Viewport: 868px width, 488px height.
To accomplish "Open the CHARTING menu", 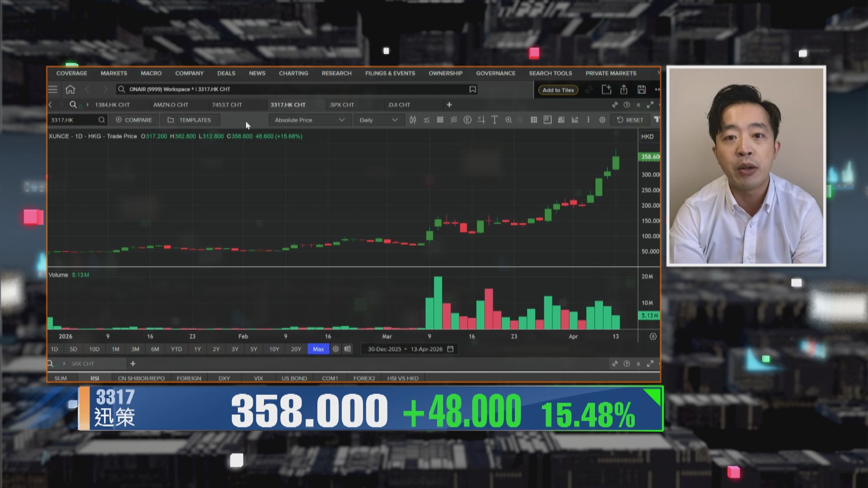I will pos(293,73).
